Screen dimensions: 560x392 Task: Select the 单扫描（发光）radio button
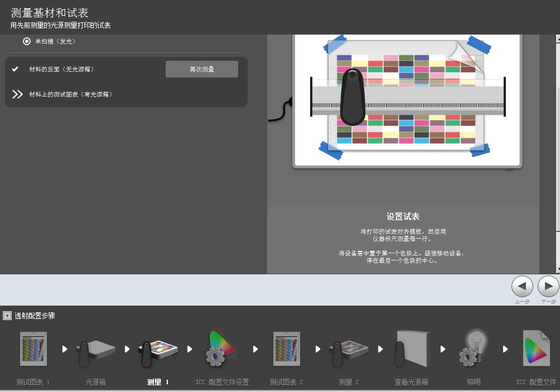[x=27, y=41]
